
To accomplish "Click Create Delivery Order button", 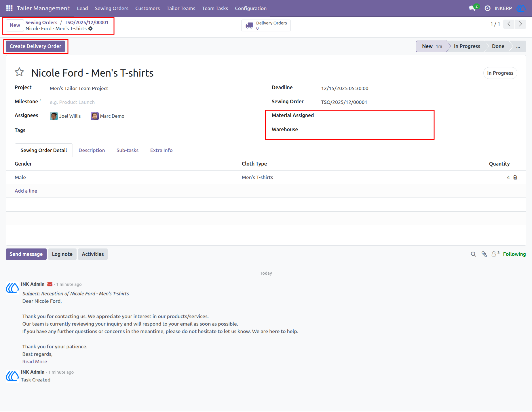I will tap(35, 46).
